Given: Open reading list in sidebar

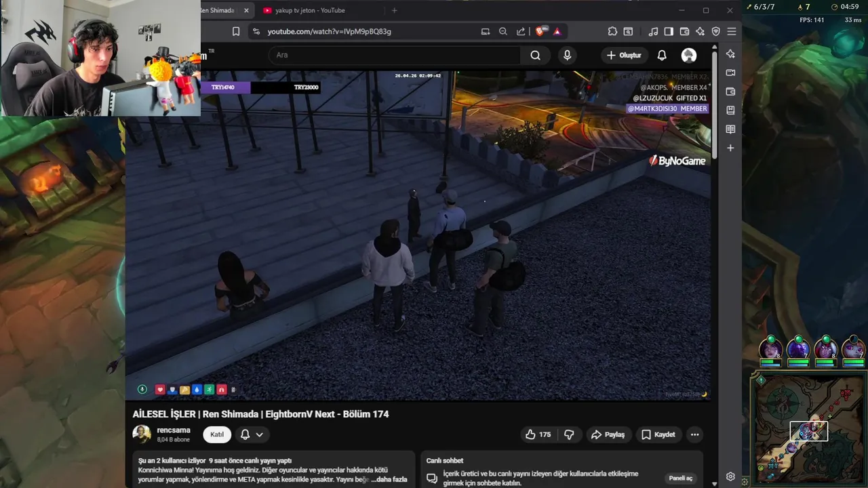Looking at the screenshot, I should [x=730, y=129].
